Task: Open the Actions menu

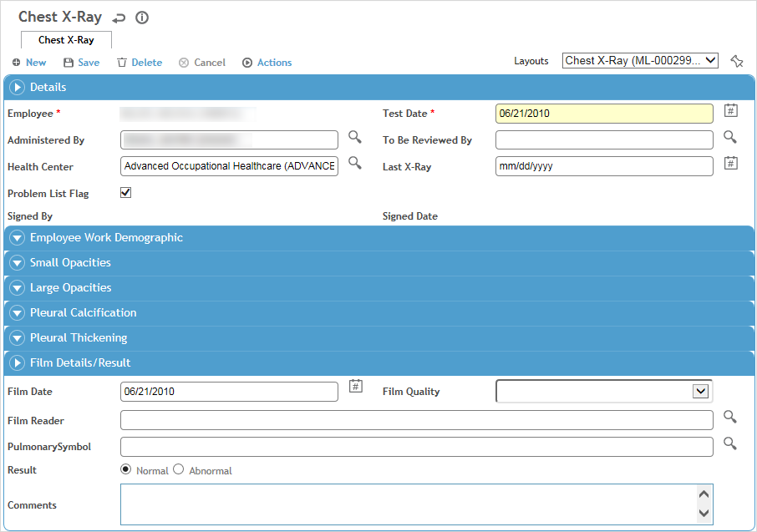Action: [267, 63]
